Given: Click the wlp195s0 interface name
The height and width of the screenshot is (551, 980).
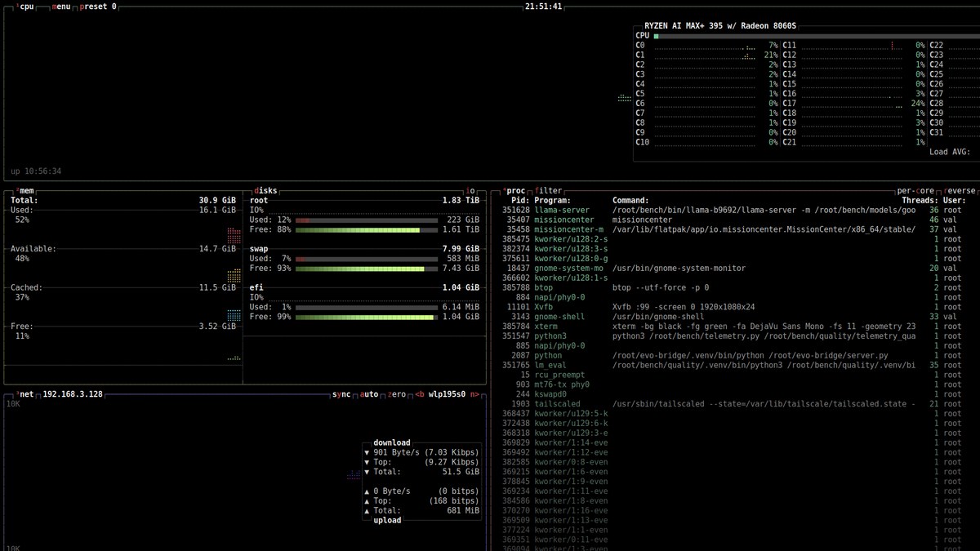Looking at the screenshot, I should [x=447, y=394].
